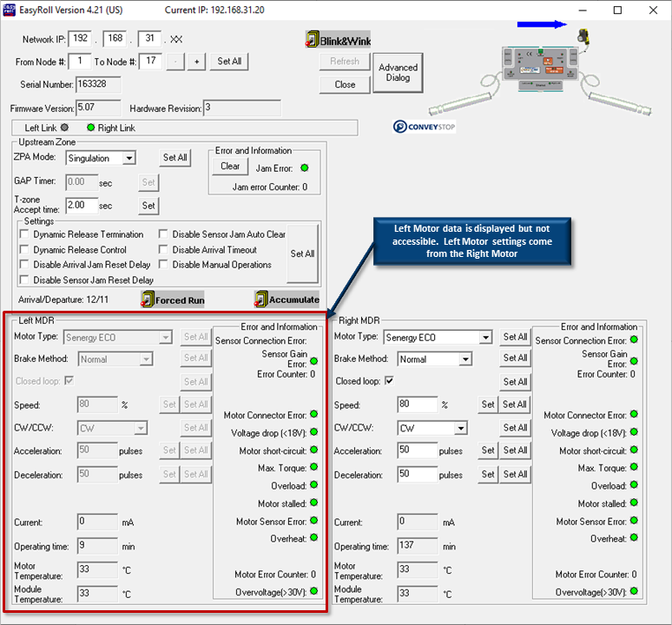Click Left MDR Motor Sensor Error indicator
672x625 pixels.
314,521
